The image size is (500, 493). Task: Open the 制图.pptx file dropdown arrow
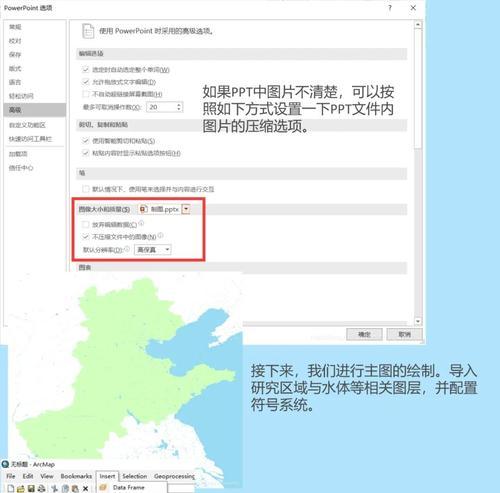tap(186, 209)
